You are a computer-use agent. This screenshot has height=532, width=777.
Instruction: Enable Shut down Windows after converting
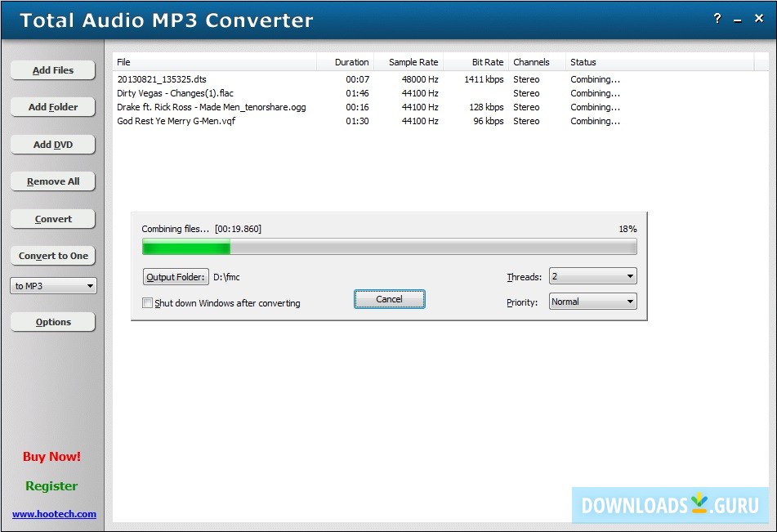[x=147, y=303]
